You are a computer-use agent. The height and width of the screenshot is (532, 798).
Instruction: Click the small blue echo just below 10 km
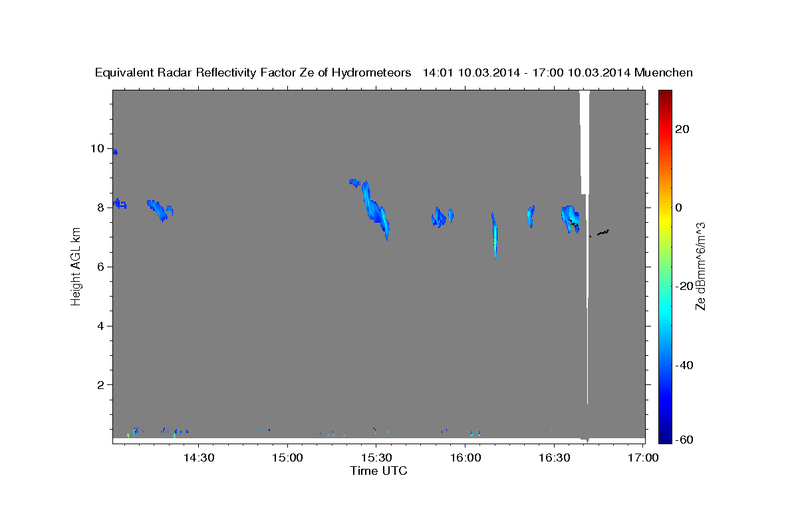pyautogui.click(x=115, y=152)
